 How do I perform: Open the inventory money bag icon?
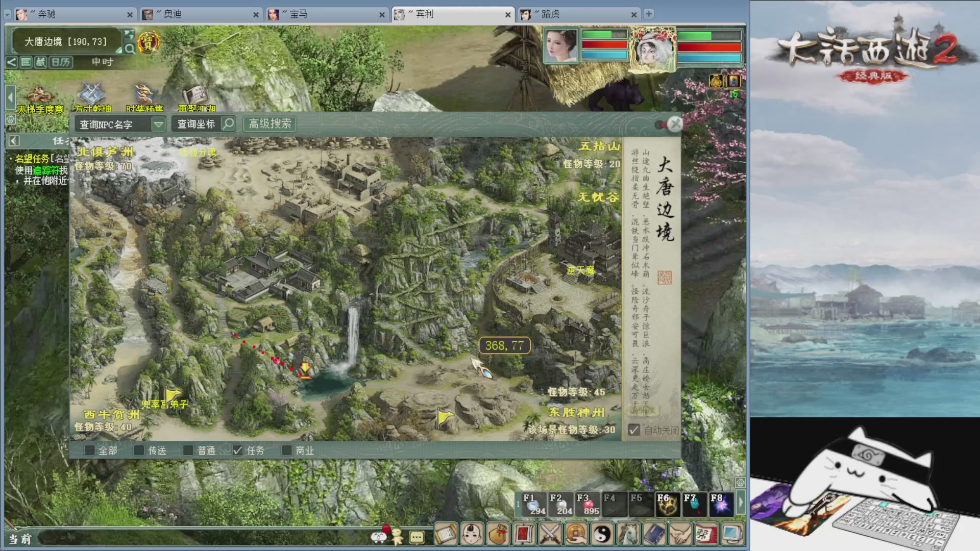coord(498,534)
